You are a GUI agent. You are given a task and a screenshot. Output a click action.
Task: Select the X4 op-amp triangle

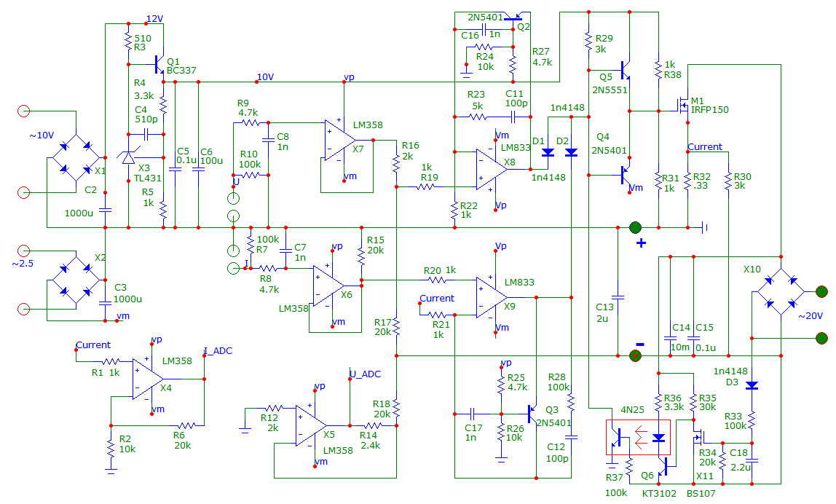(149, 379)
